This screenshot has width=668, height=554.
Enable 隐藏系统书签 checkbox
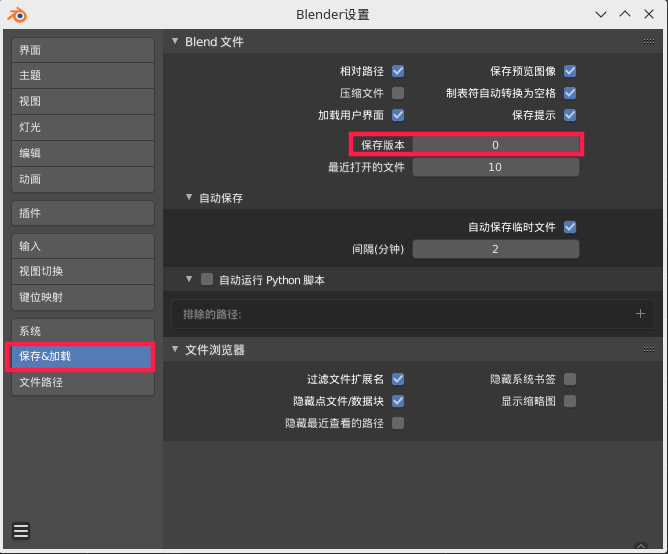[x=570, y=379]
